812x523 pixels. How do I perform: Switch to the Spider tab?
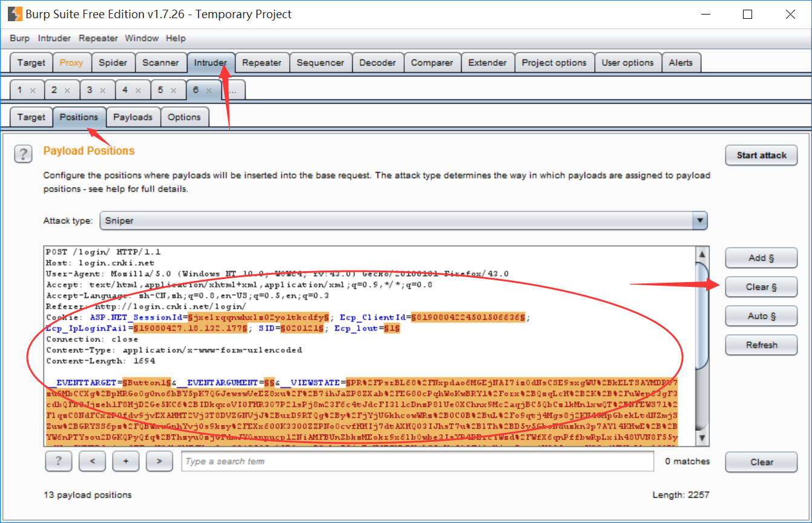(x=113, y=62)
